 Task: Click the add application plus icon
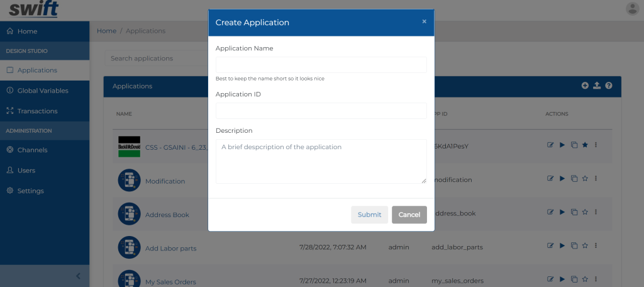click(x=585, y=86)
